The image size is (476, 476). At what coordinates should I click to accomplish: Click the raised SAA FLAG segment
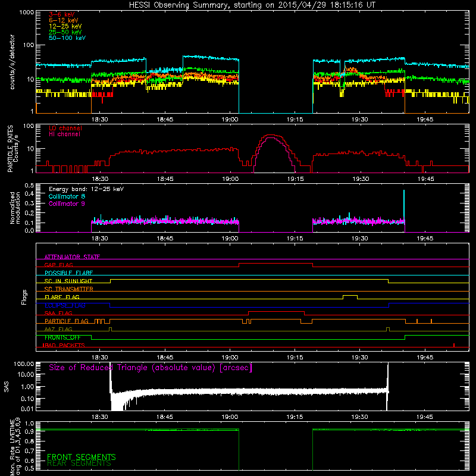coord(276,312)
